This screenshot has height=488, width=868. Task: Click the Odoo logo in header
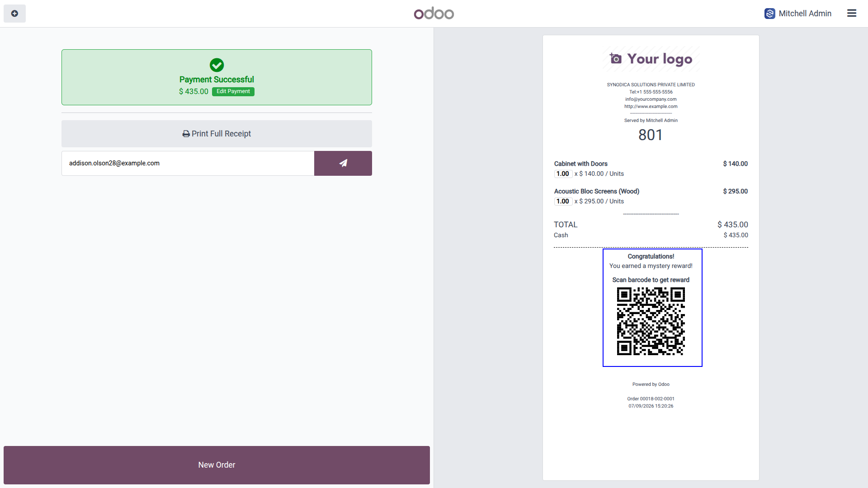tap(434, 14)
